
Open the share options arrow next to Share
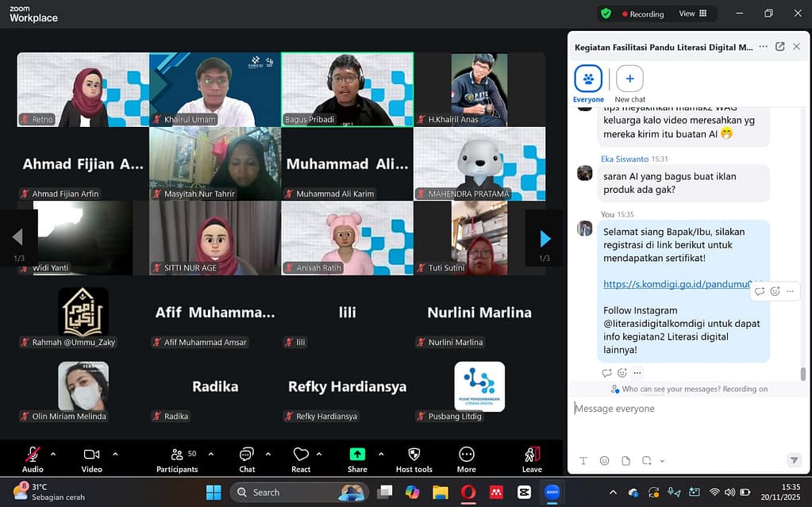[x=381, y=455]
